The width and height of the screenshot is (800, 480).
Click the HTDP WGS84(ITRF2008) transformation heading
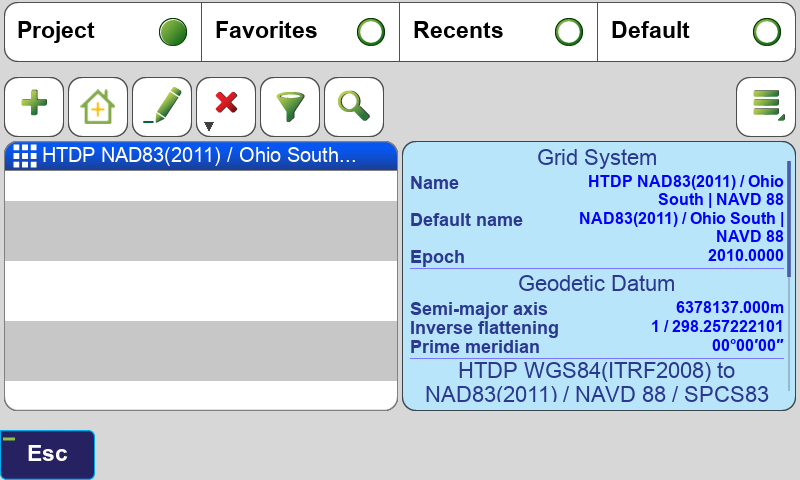coord(597,383)
